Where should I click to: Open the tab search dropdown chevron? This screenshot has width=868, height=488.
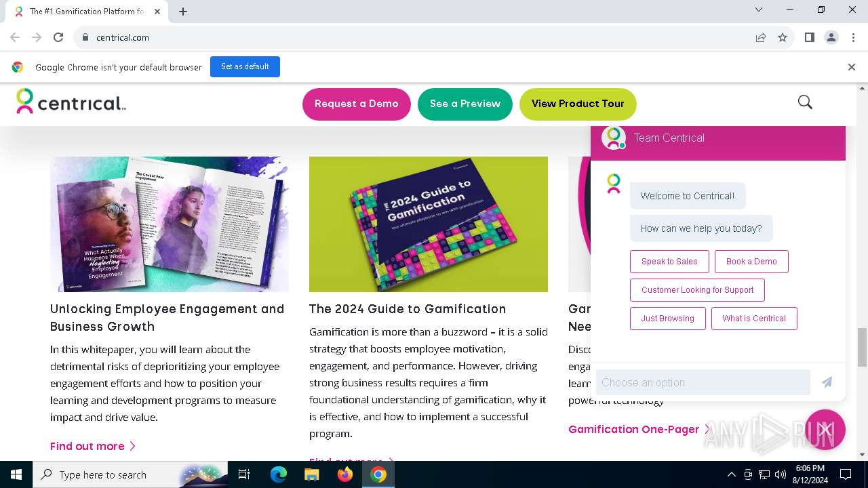click(759, 9)
